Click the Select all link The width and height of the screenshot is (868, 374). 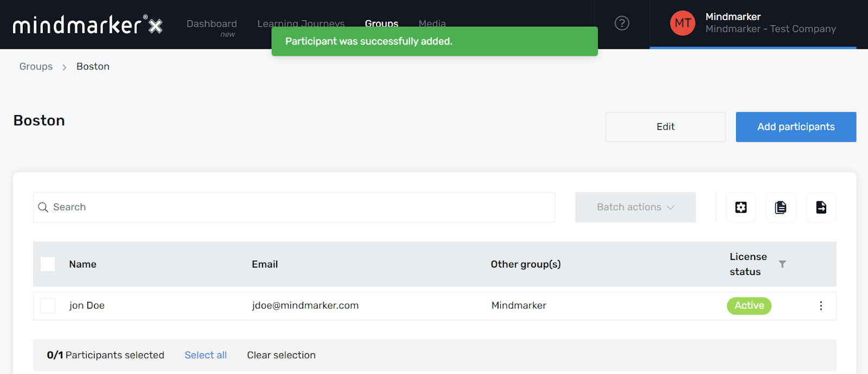(206, 355)
